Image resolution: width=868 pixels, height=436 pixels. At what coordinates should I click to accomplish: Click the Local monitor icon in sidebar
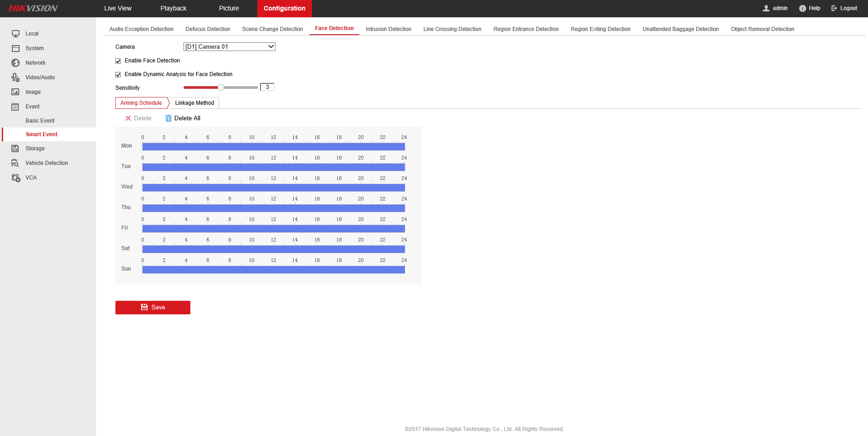click(15, 34)
